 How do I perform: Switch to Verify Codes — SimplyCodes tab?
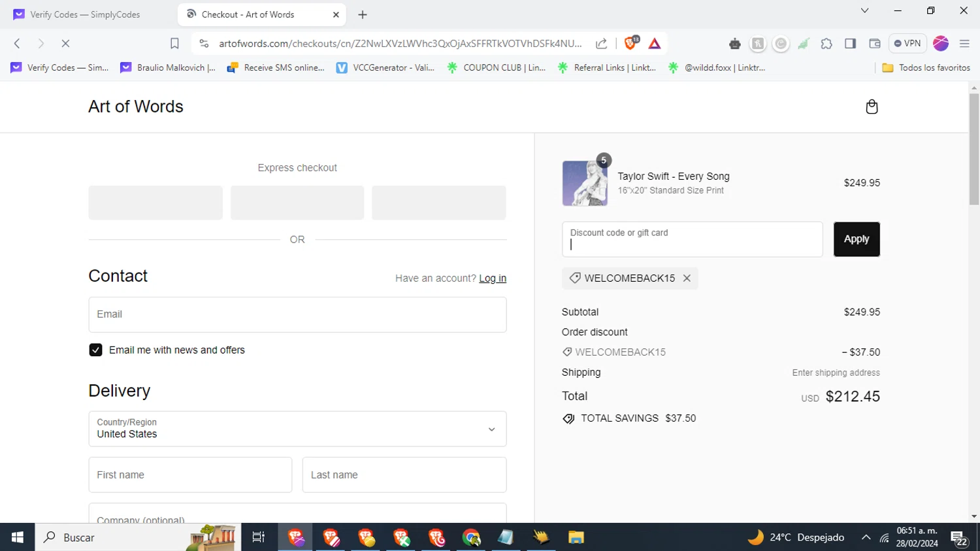85,14
